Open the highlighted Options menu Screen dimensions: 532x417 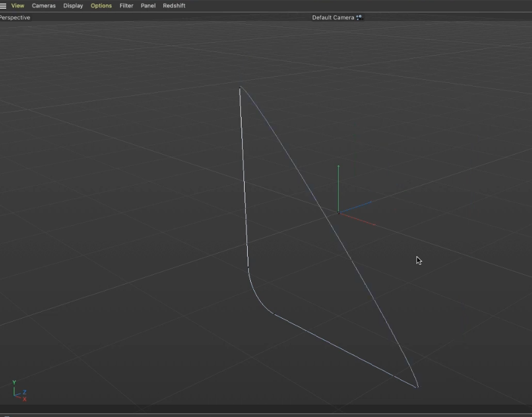point(101,6)
